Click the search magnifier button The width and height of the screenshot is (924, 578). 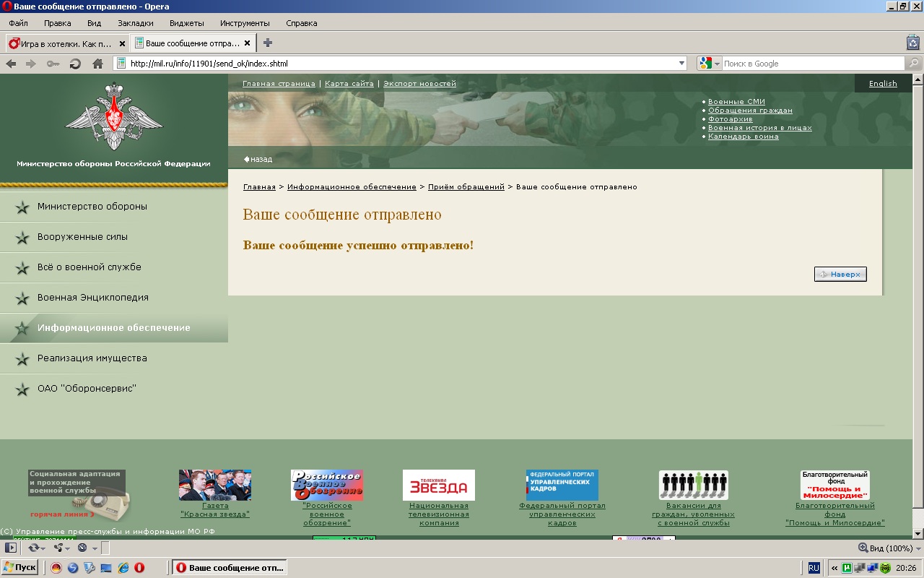coord(914,64)
